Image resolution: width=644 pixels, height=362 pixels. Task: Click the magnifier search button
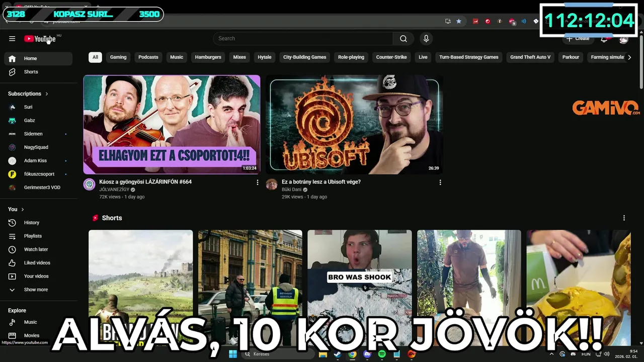tap(404, 39)
